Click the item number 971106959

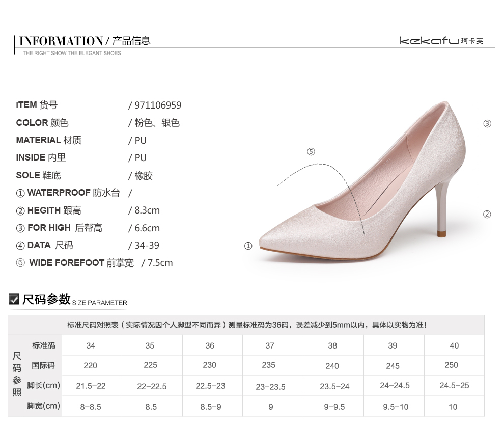click(x=158, y=105)
